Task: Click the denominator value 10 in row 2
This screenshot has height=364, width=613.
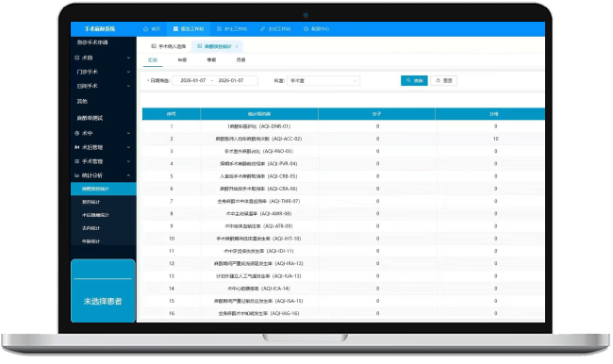Action: pyautogui.click(x=495, y=139)
